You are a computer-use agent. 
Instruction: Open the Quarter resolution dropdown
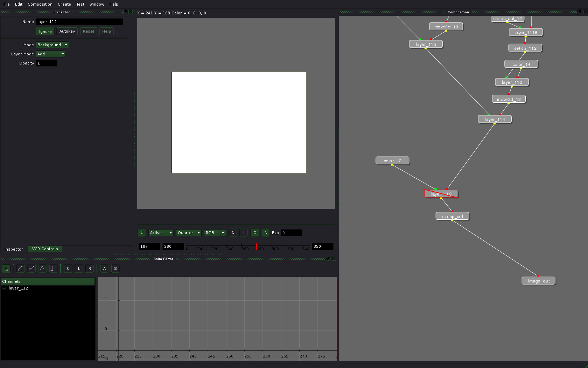pyautogui.click(x=189, y=233)
